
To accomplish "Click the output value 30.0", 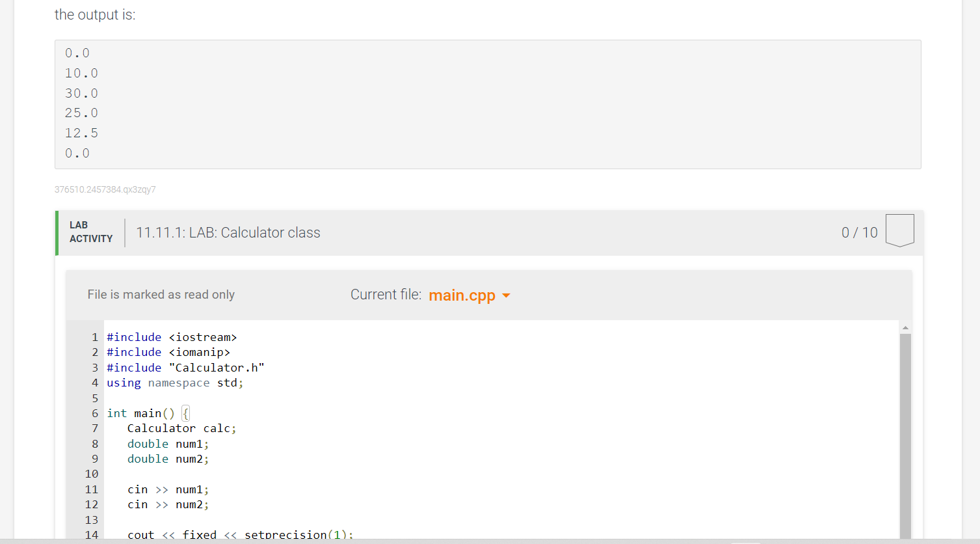I will (x=81, y=92).
